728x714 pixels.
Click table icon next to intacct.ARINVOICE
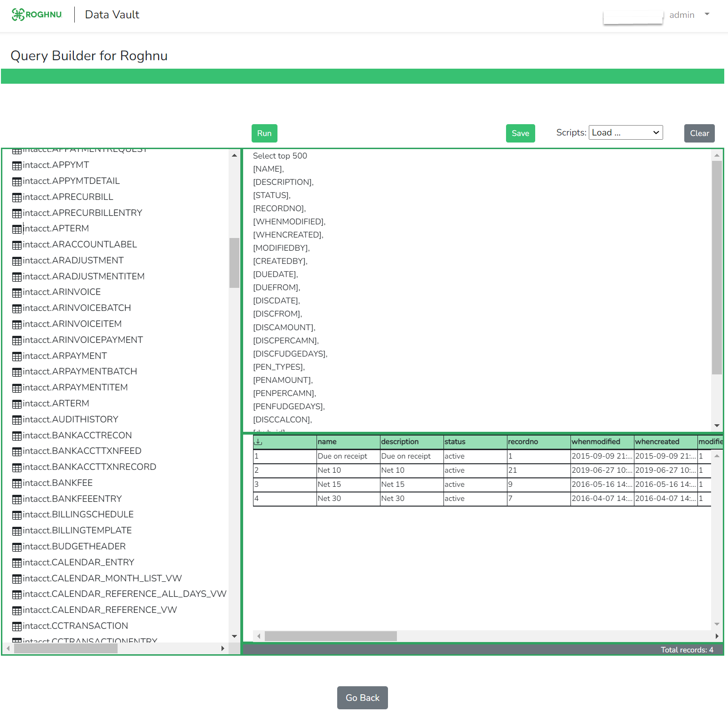pos(17,293)
